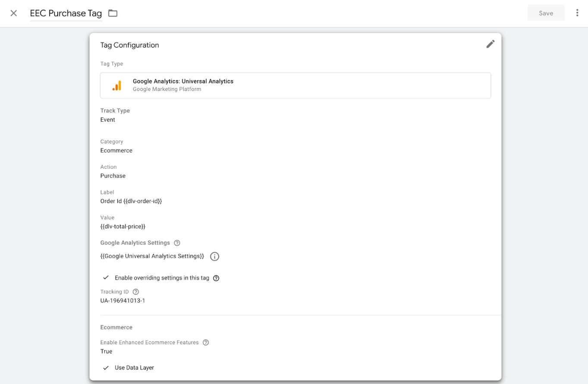This screenshot has width=588, height=384.
Task: Click the Save button
Action: coord(546,13)
